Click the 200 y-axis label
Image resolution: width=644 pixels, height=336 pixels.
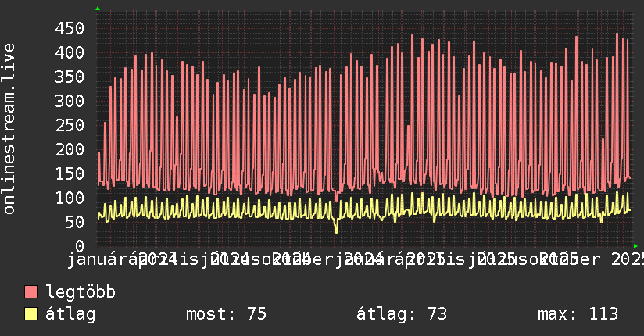pyautogui.click(x=70, y=149)
